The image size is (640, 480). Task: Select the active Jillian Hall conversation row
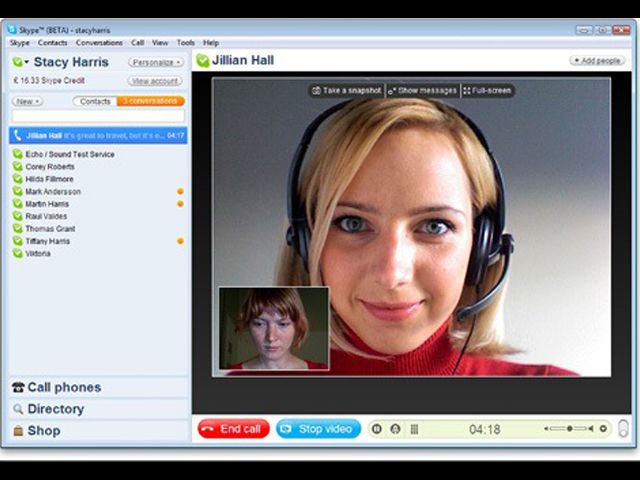pos(98,136)
